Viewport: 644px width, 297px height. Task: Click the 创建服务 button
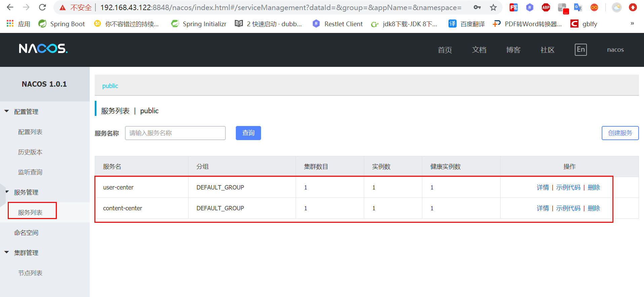(x=620, y=133)
